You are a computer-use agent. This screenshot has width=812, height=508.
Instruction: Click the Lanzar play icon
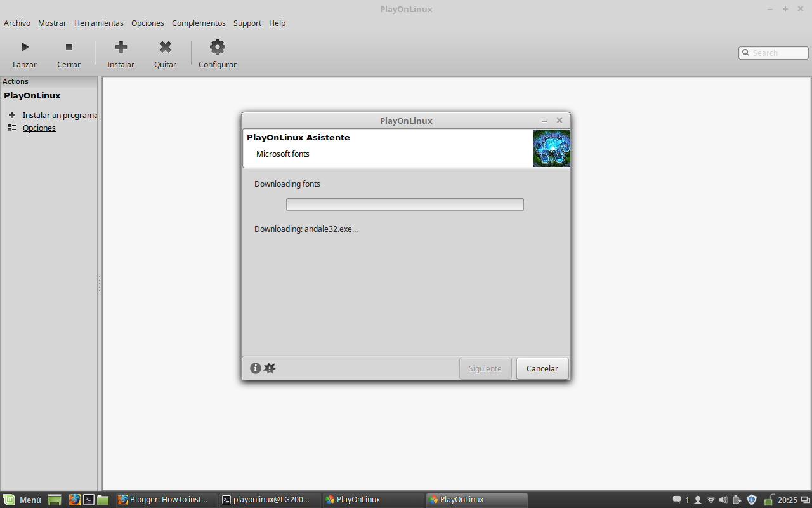[x=25, y=47]
